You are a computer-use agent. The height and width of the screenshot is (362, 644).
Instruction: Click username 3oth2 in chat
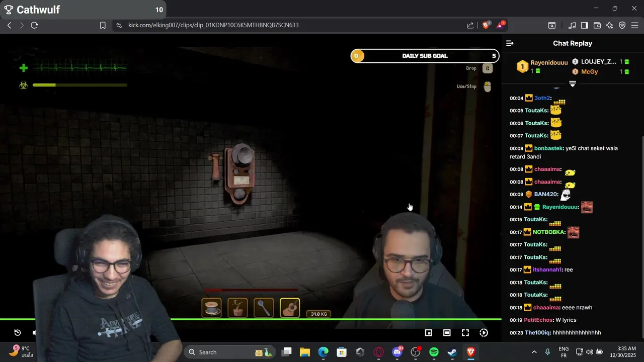click(542, 98)
